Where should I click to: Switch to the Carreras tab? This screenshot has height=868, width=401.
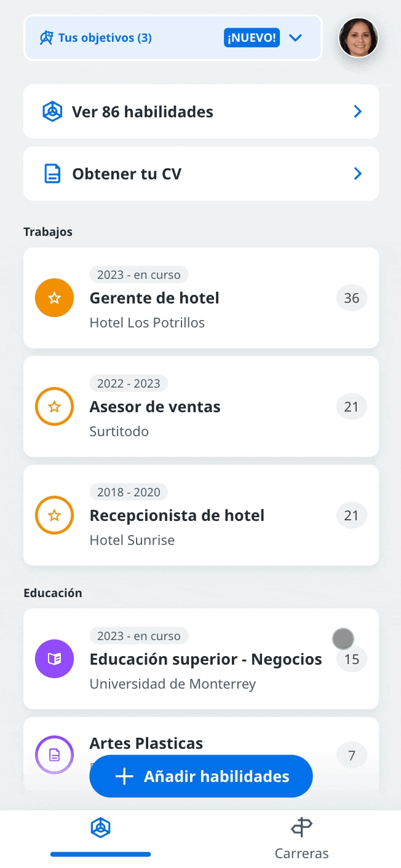click(301, 839)
